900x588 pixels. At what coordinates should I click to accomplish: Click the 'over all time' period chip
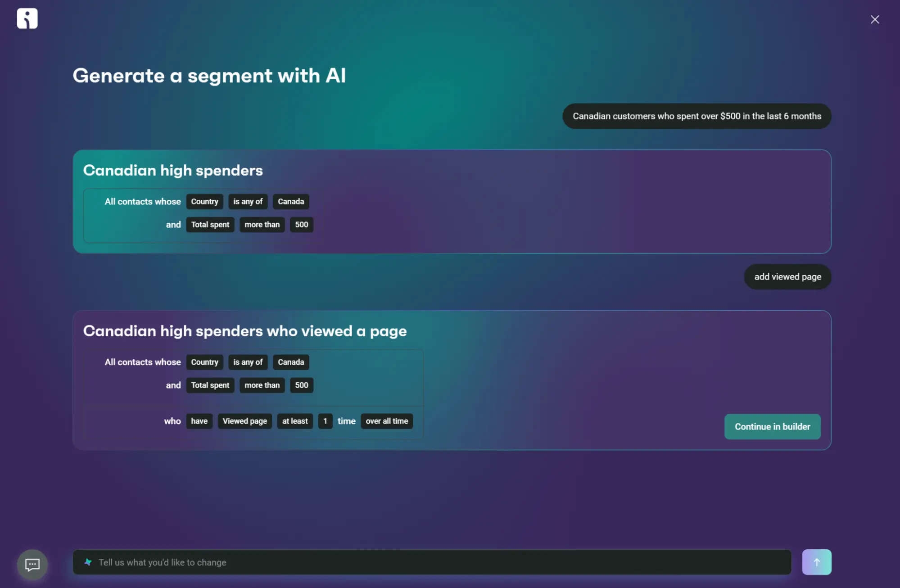click(387, 421)
